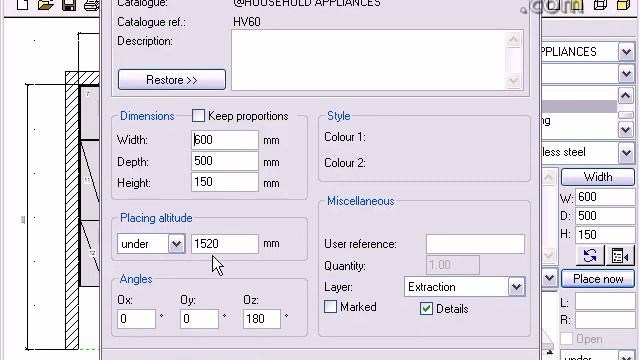The image size is (640, 360).
Task: Click the item list scroll down arrow
Action: [x=626, y=130]
